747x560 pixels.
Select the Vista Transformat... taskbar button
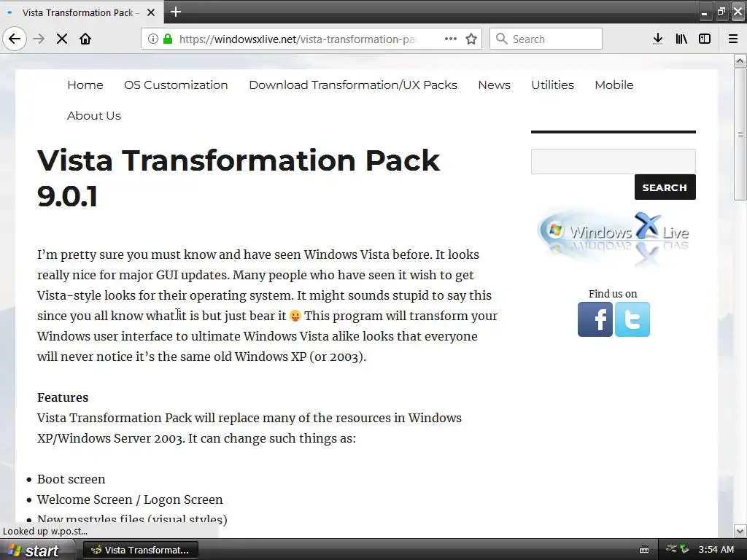tap(141, 550)
